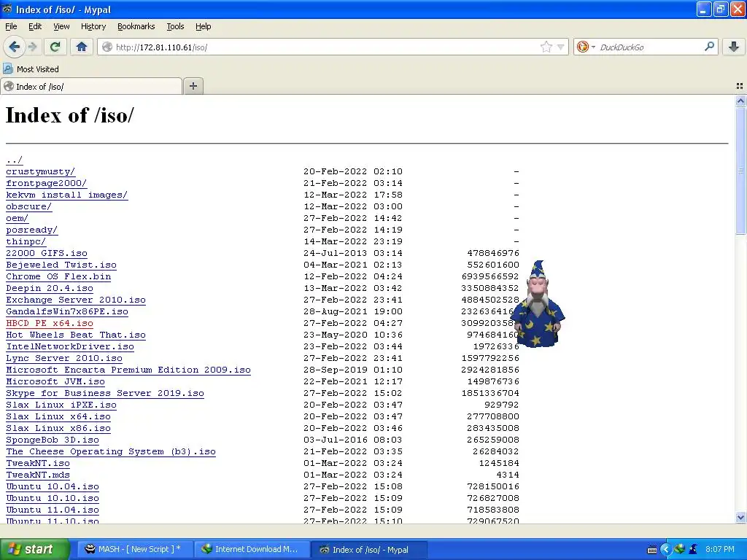Download The Cheese Operating System (b3).iso

pyautogui.click(x=111, y=451)
